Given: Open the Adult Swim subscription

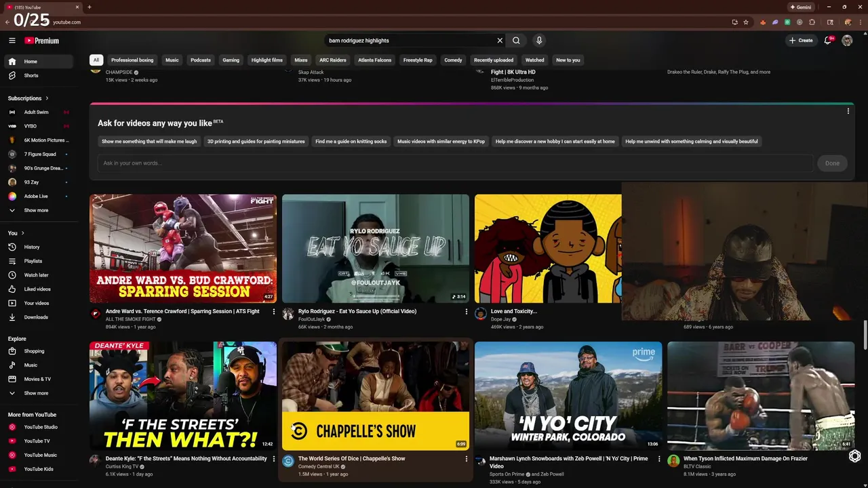Looking at the screenshot, I should [x=39, y=112].
